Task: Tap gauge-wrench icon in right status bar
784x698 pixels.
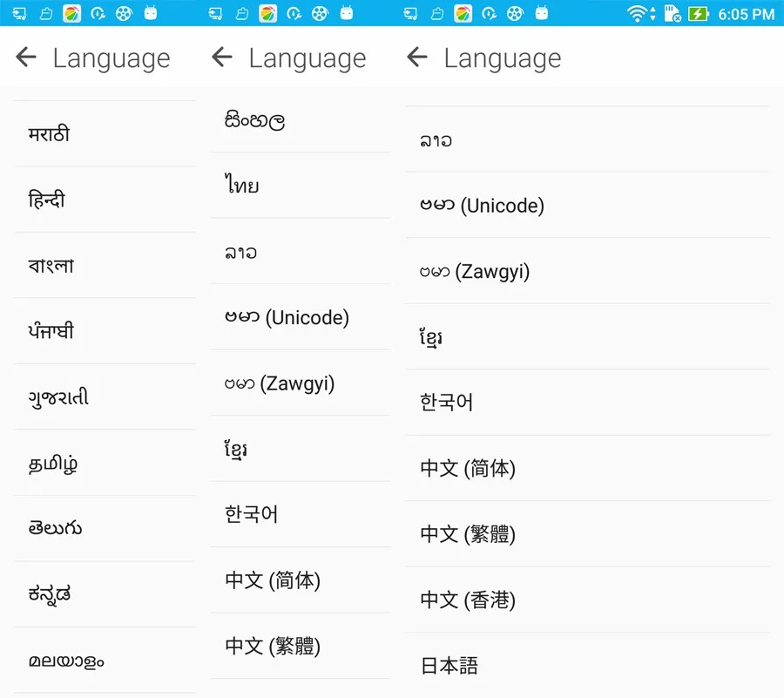Action: point(489,13)
